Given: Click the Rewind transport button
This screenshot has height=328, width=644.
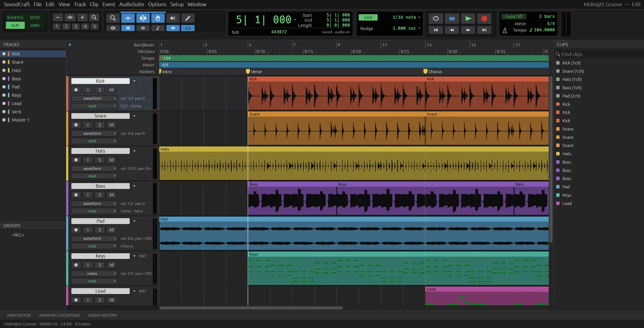Looking at the screenshot, I should tap(452, 30).
